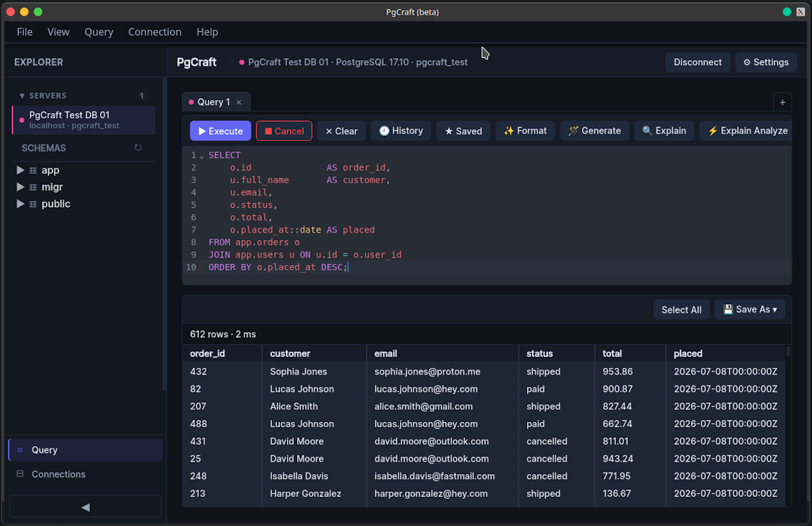
Task: Select the PgCraft Test DB 01 server
Action: click(x=83, y=120)
